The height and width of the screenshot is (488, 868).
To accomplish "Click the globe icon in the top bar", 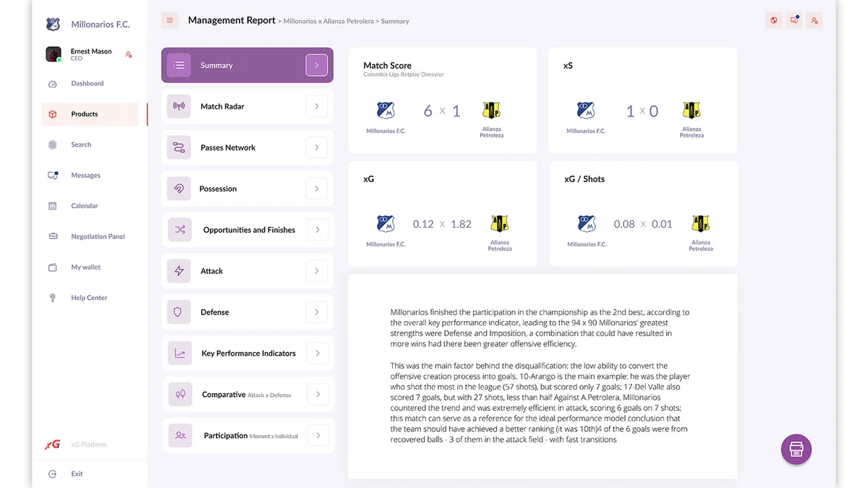I will 773,20.
